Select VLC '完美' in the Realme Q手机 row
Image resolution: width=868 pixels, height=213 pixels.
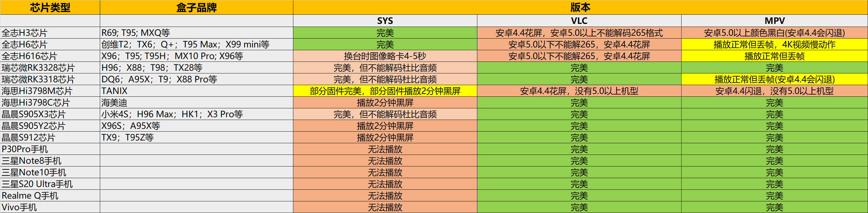click(579, 196)
